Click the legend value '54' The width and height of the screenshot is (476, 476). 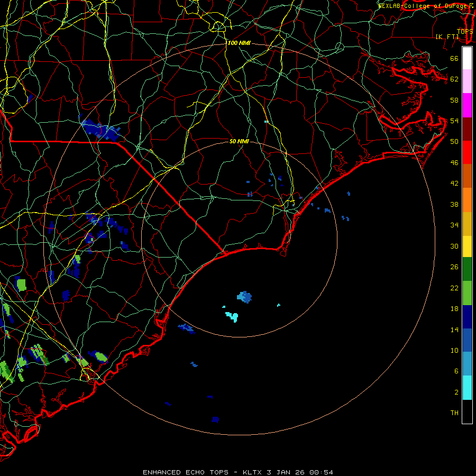tap(454, 121)
